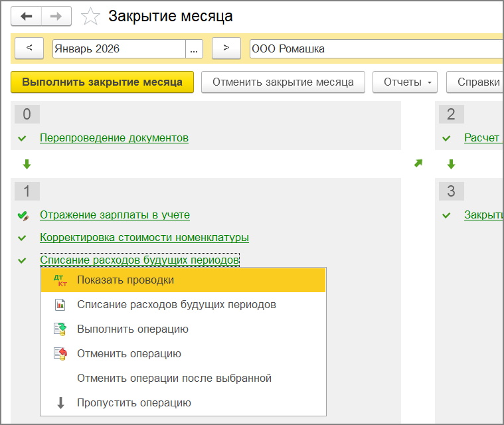Choose Показать проводки from context menu

click(x=126, y=280)
